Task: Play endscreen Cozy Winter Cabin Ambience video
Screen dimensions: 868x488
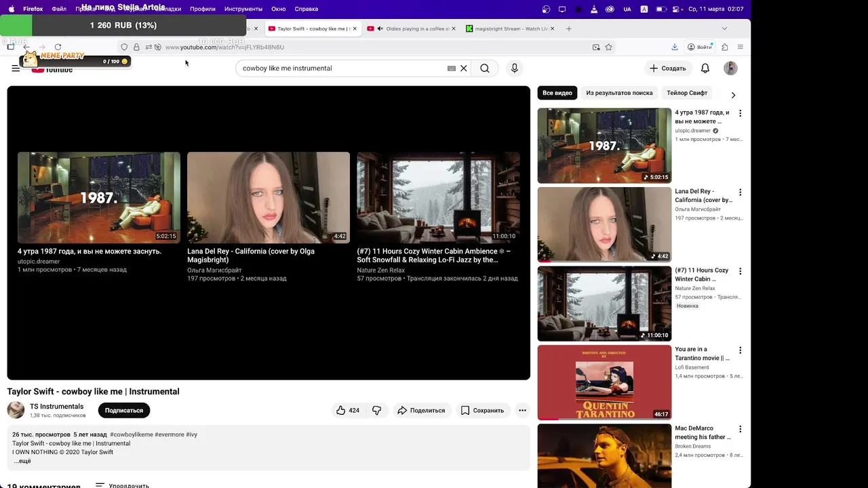Action: click(439, 197)
